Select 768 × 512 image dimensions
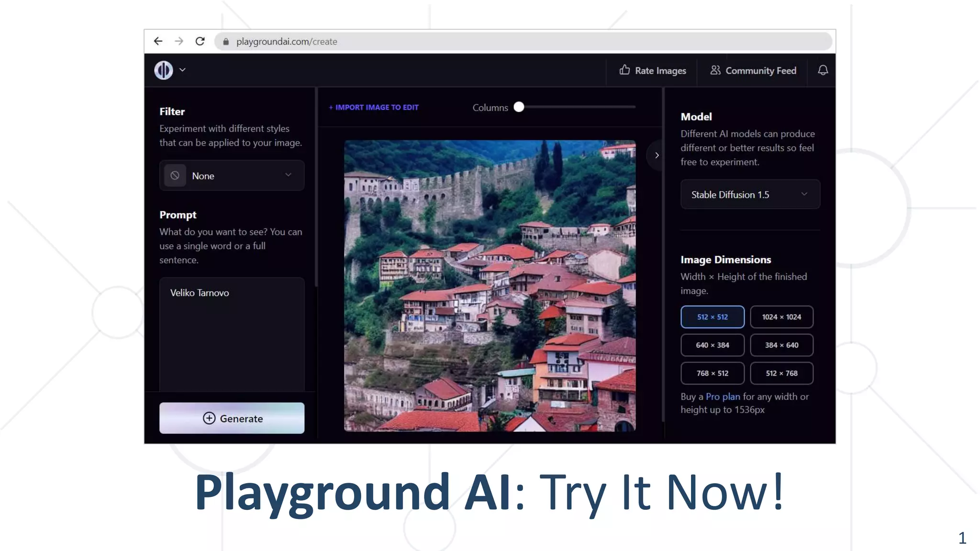 tap(713, 373)
